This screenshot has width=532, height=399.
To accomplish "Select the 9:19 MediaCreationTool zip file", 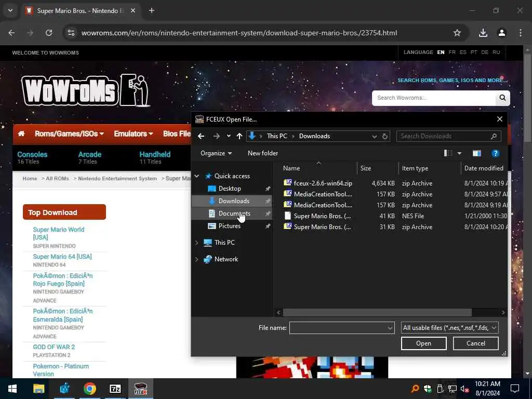I will coord(323,205).
